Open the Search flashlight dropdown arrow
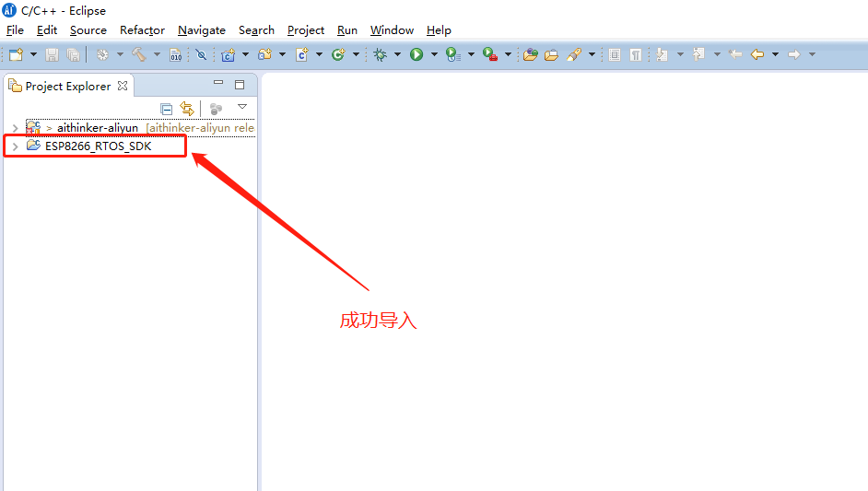This screenshot has width=868, height=491. click(x=592, y=54)
